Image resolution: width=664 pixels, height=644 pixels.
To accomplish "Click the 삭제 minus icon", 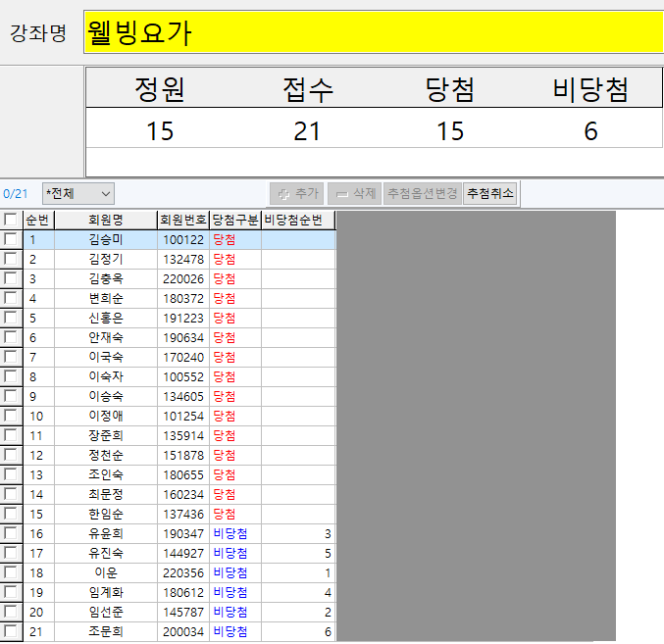I will (x=341, y=194).
